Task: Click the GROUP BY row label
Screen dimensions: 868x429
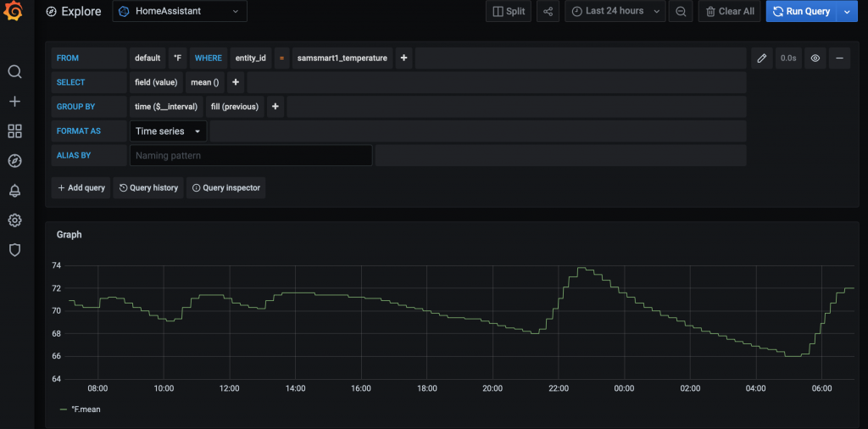Action: 89,107
